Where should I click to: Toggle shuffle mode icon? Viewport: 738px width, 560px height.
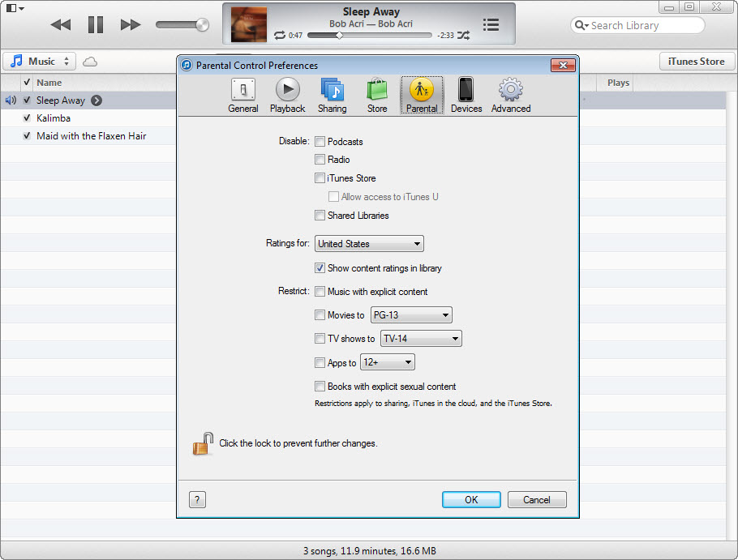pyautogui.click(x=463, y=36)
